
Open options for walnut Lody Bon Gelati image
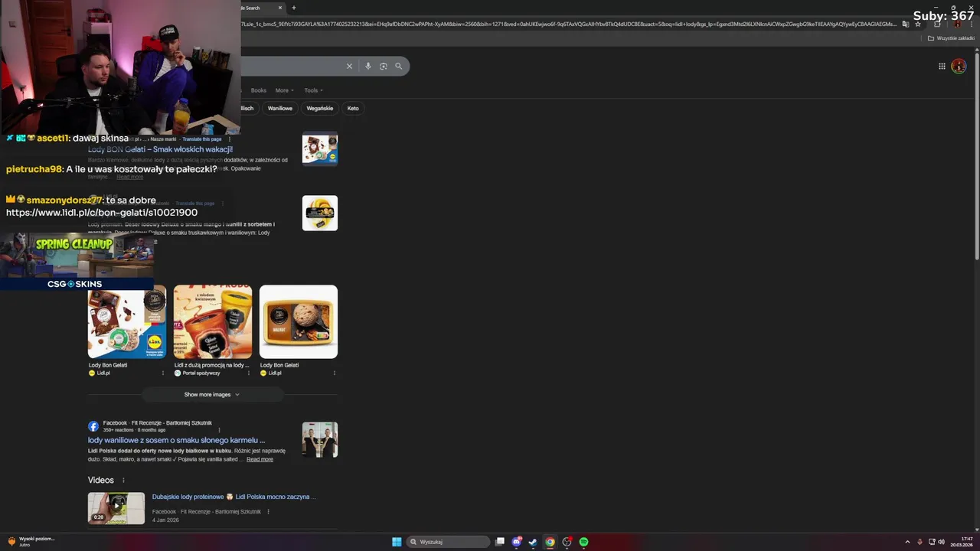pos(334,373)
